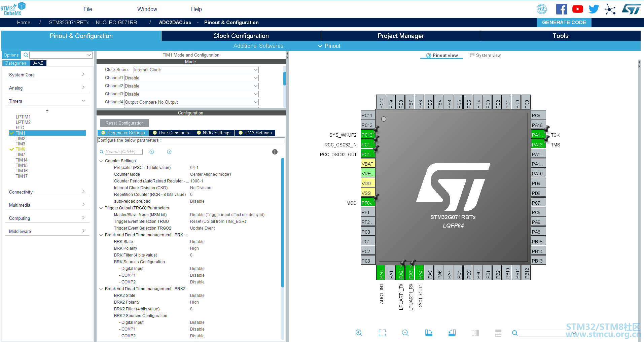
Task: Collapse the Timers category
Action: 47,101
